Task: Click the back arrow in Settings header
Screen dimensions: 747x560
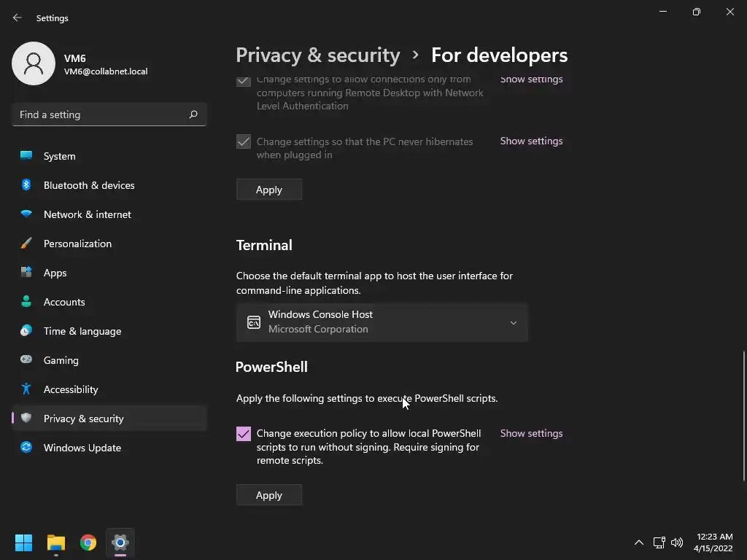Action: click(x=18, y=17)
